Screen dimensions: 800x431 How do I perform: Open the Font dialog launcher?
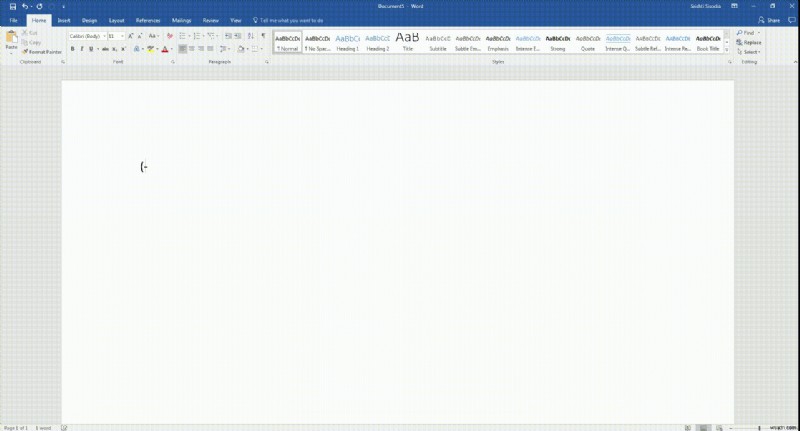tap(172, 62)
